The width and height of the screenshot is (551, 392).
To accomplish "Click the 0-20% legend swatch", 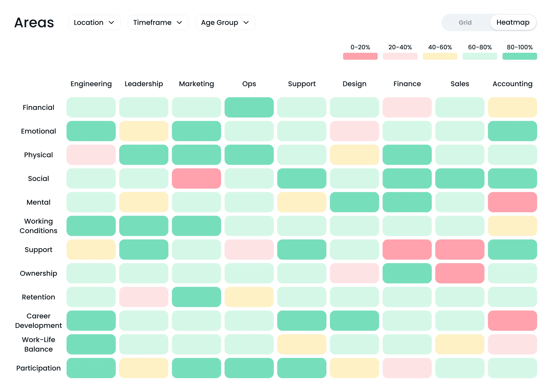I will pos(360,56).
